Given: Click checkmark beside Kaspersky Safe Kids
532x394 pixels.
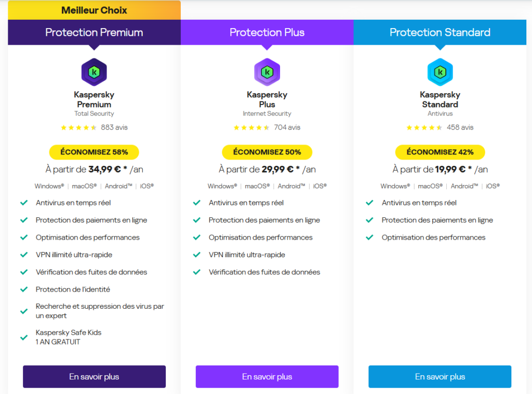Looking at the screenshot, I should coord(24,337).
